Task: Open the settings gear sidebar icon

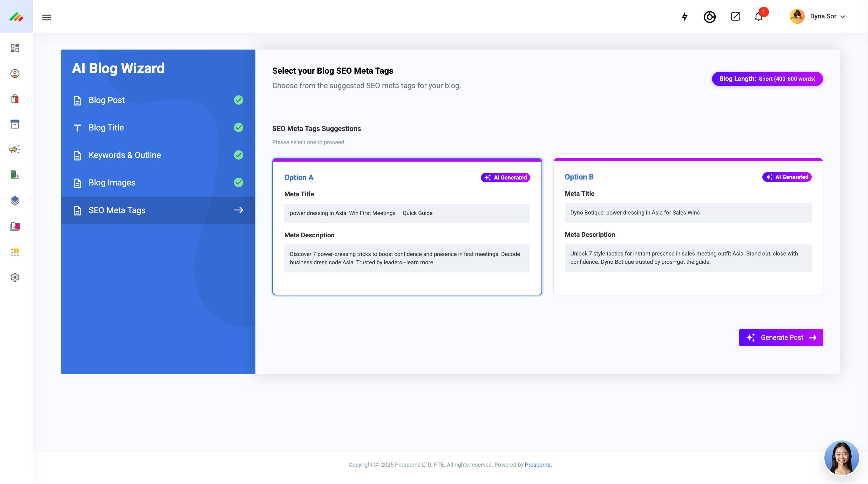Action: [15, 277]
